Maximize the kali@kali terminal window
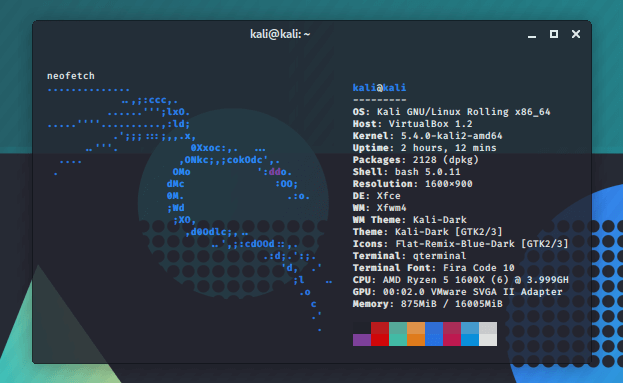Screen dimensions: 623x383 coord(554,34)
